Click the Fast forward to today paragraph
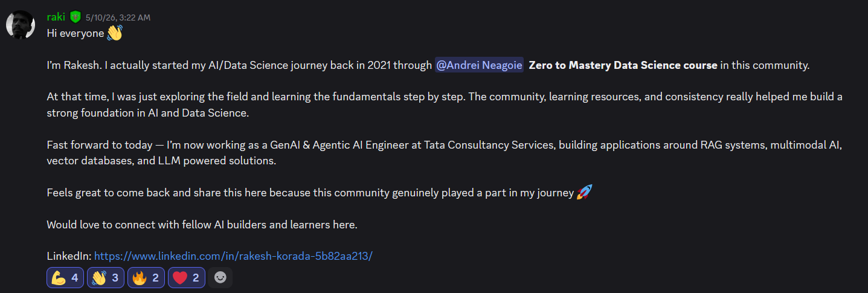 (x=444, y=153)
